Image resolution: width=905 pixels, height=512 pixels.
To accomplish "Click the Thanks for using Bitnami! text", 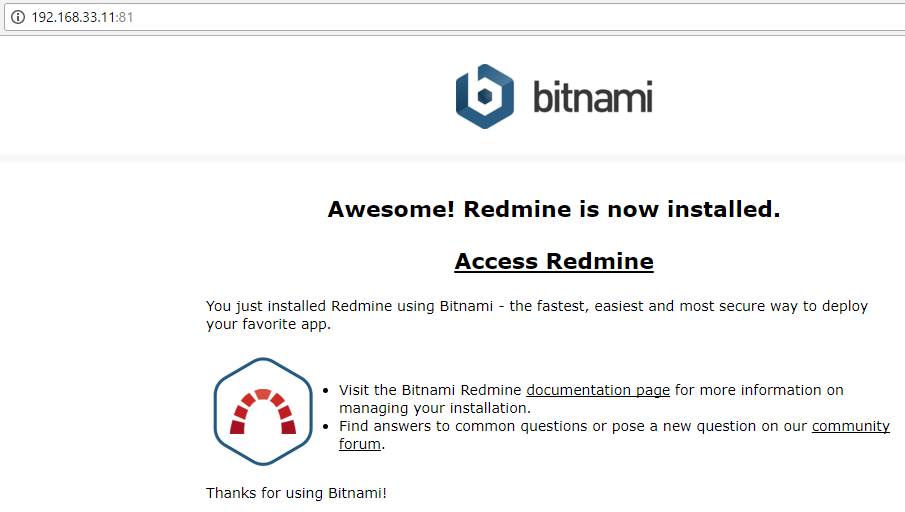I will point(296,493).
